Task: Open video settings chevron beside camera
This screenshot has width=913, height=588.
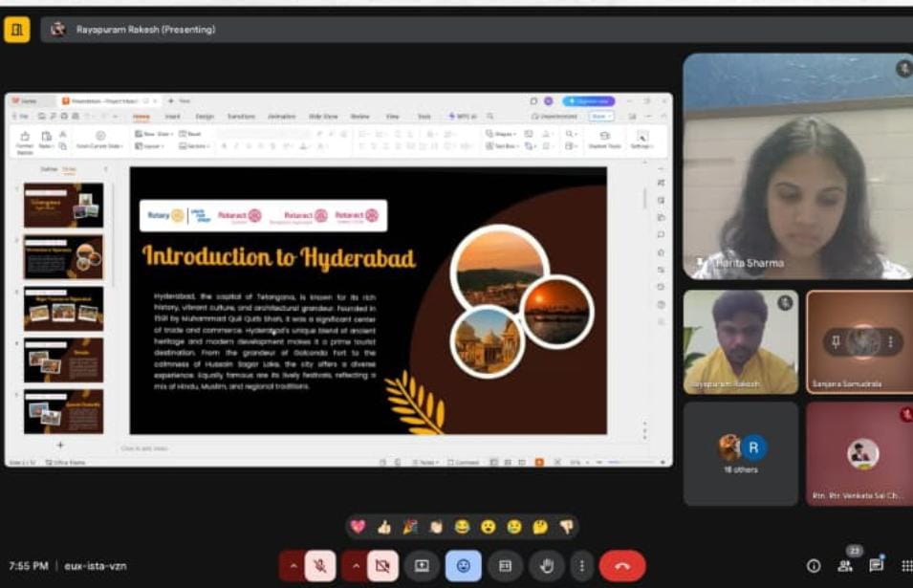Action: [355, 566]
